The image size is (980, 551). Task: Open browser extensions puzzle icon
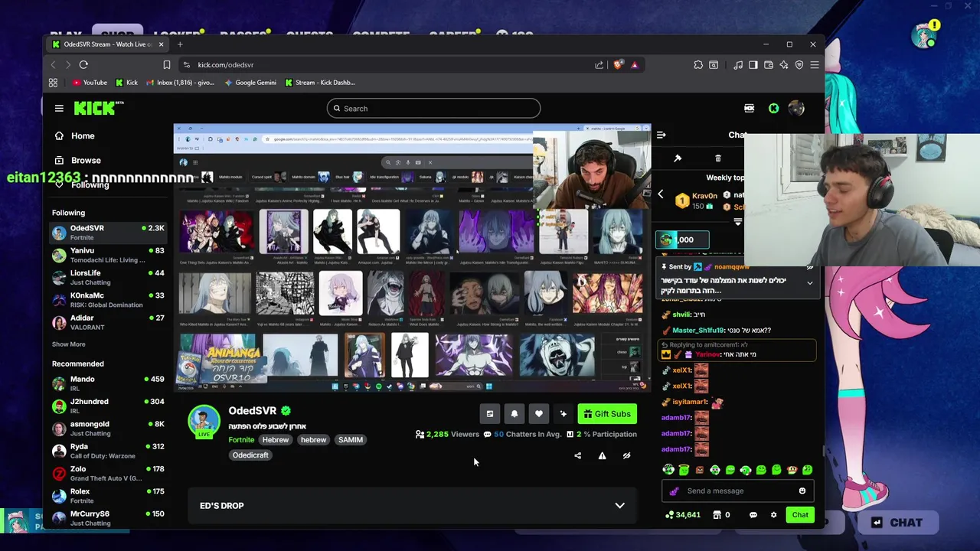698,65
